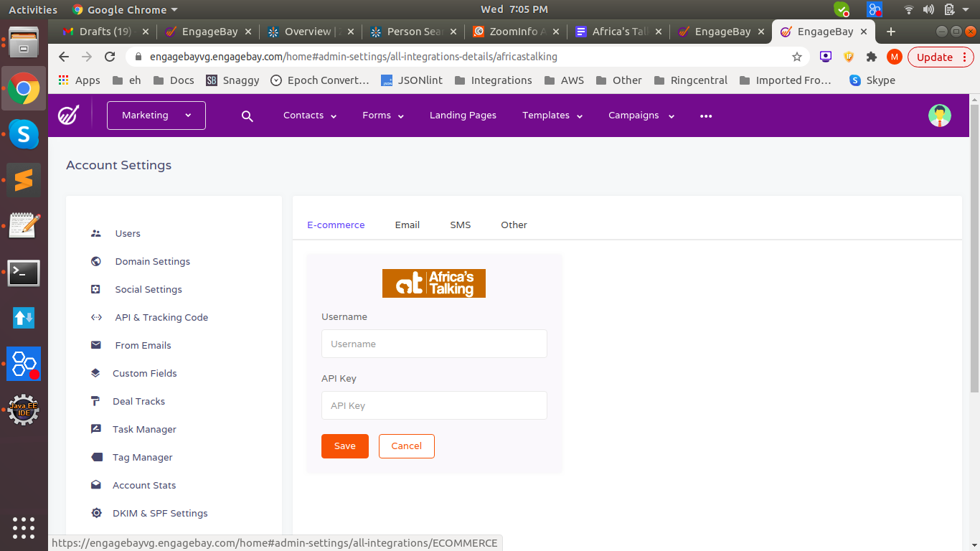Open the Files manager from the dock
This screenshot has height=551, width=980.
coord(24,42)
